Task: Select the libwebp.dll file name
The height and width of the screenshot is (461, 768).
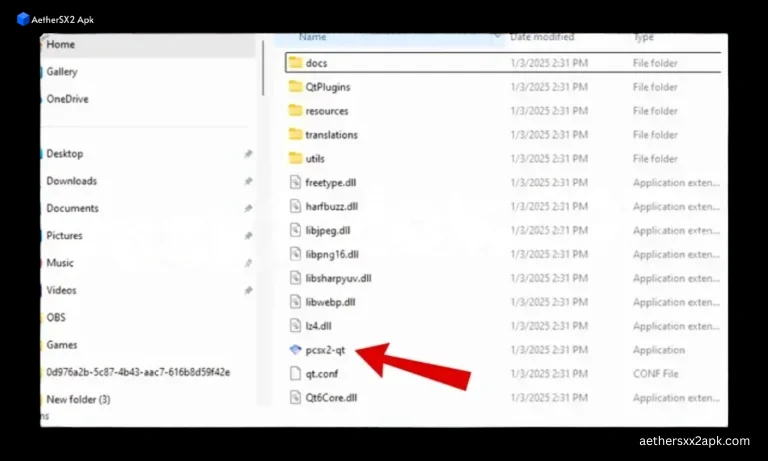Action: click(x=330, y=302)
